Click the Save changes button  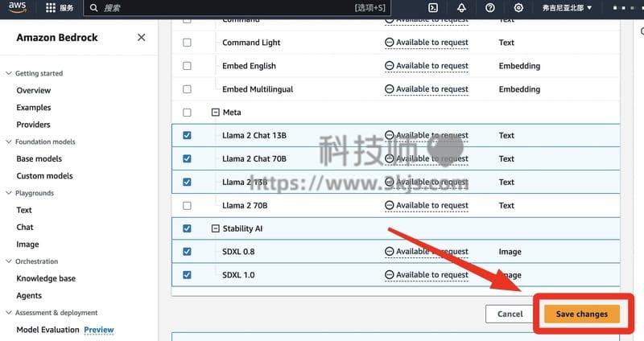click(581, 314)
